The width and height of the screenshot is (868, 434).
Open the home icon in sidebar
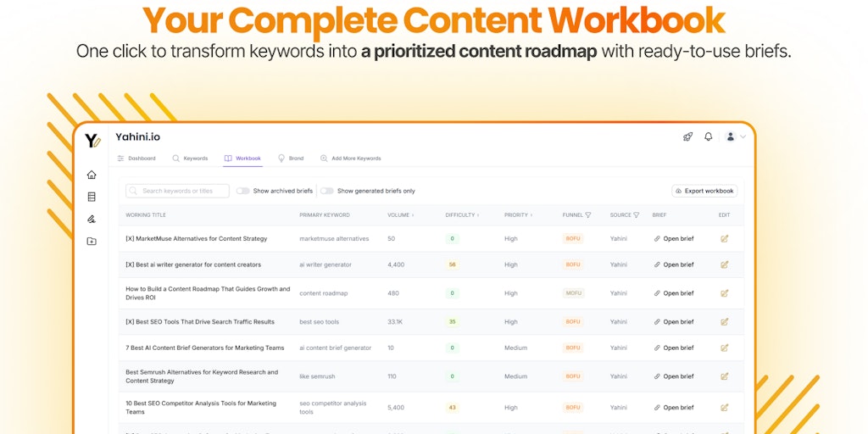pyautogui.click(x=92, y=175)
